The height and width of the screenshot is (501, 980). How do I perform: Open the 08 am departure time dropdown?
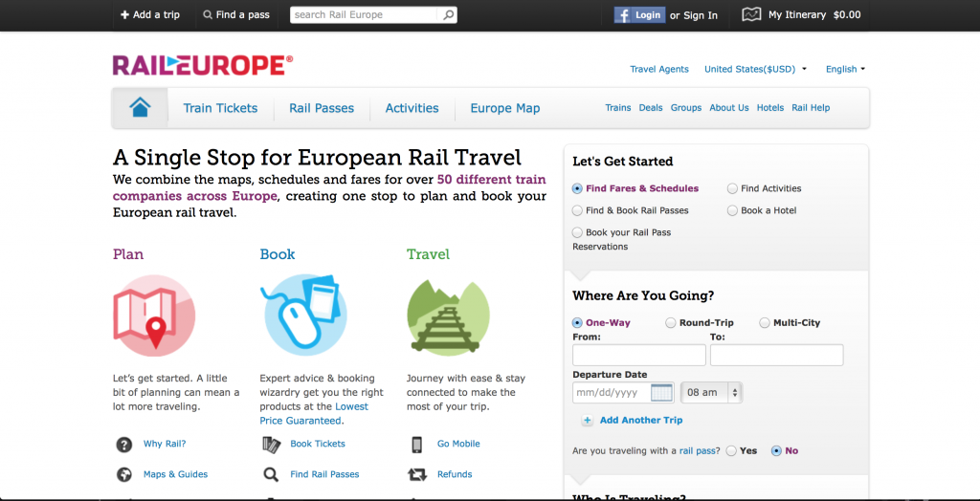[x=711, y=393]
